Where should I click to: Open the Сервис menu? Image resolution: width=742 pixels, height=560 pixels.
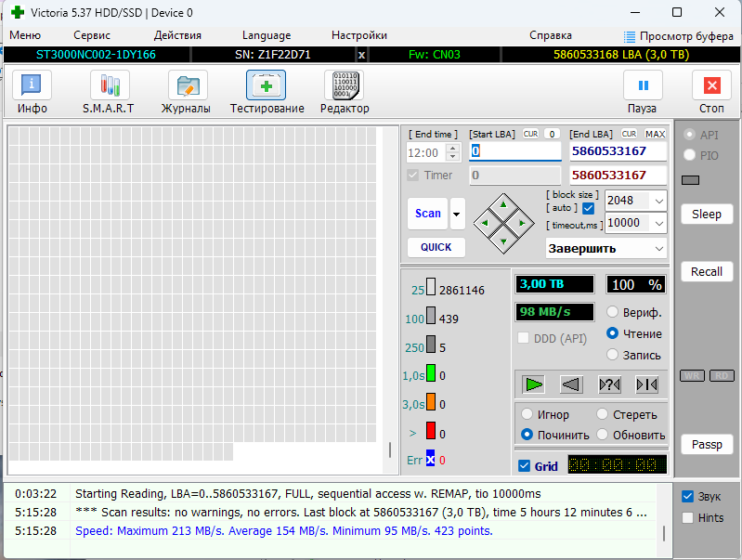tap(92, 35)
